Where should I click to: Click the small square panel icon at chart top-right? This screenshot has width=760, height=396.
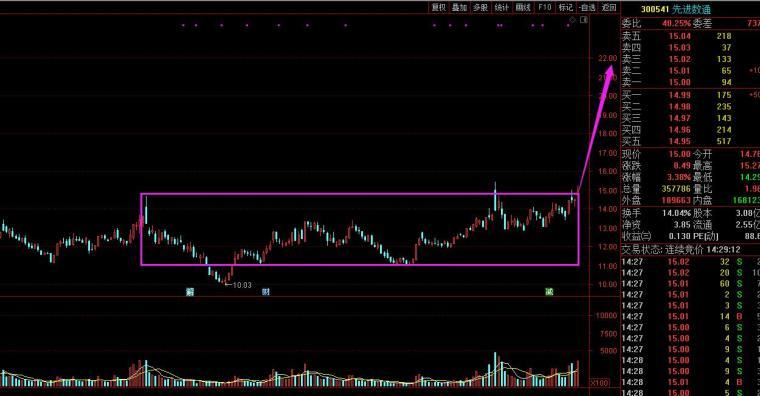[584, 20]
